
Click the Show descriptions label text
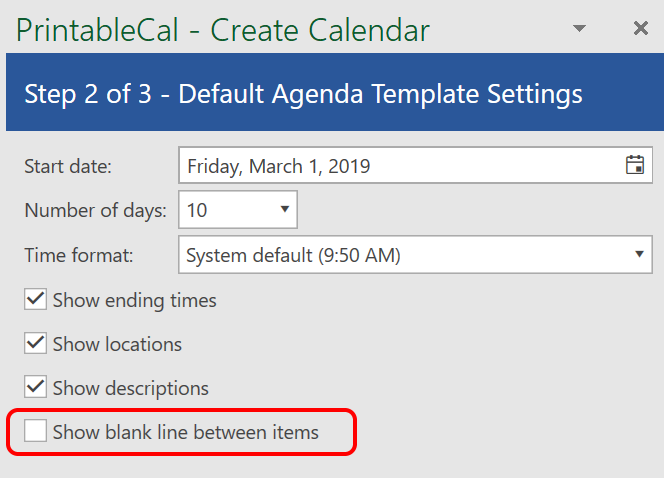pos(130,388)
